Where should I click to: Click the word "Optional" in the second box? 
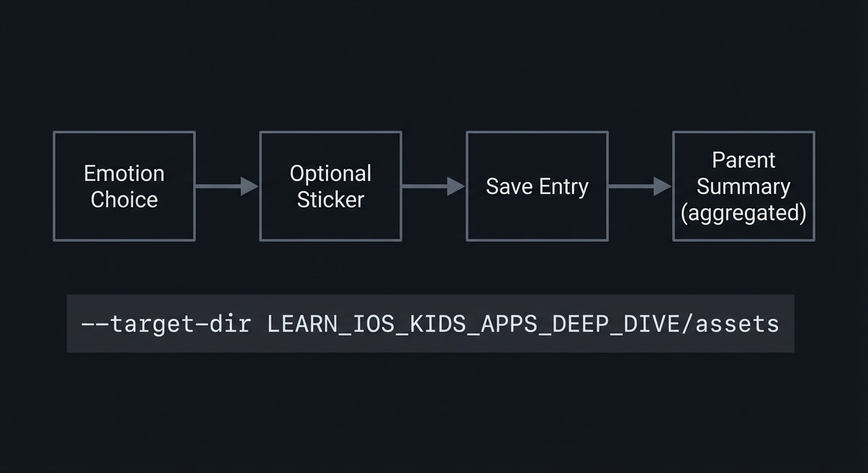330,174
